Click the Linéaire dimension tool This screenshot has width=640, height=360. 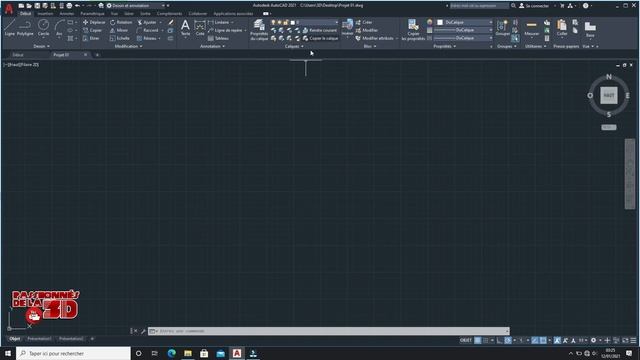pyautogui.click(x=219, y=22)
